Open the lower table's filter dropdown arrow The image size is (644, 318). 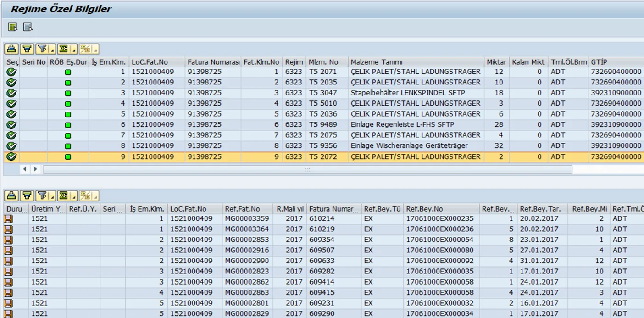point(53,196)
